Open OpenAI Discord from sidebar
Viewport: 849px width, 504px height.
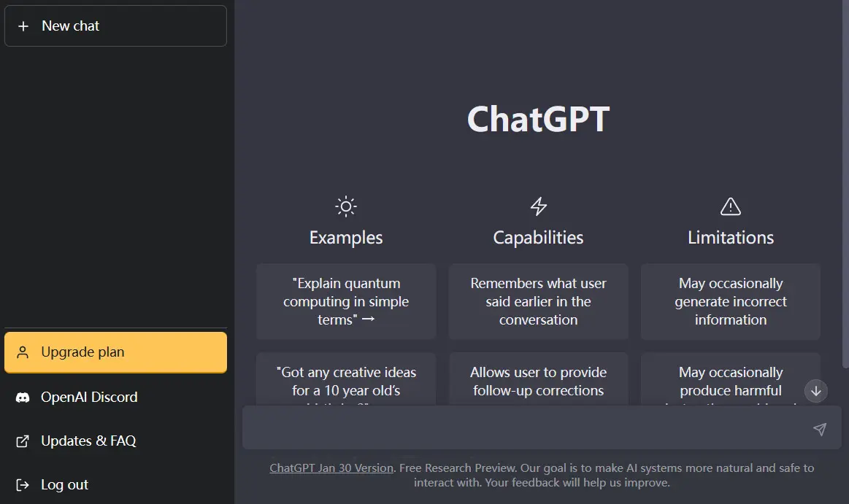pos(116,398)
